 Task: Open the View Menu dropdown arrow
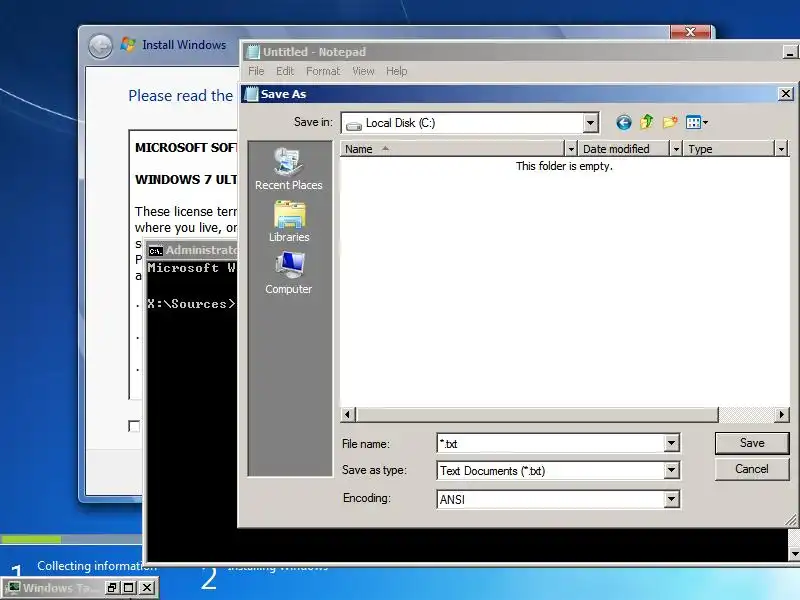click(x=706, y=122)
